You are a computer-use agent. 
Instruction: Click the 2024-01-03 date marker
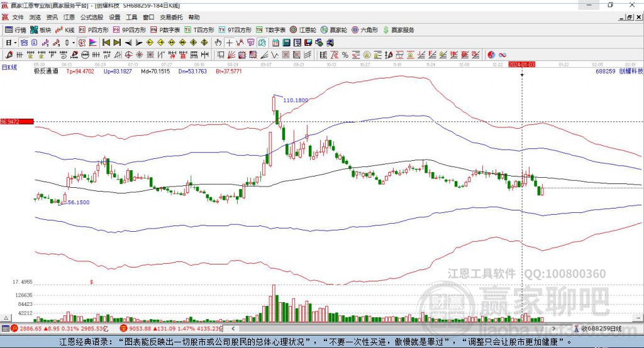pyautogui.click(x=521, y=65)
